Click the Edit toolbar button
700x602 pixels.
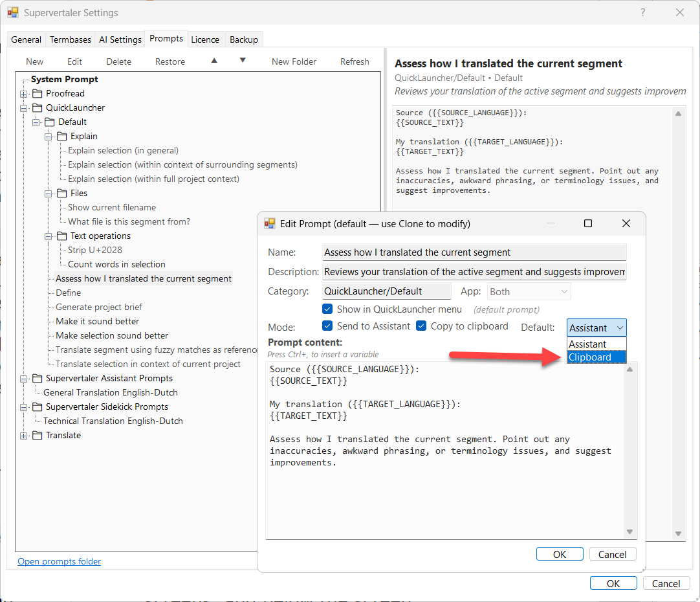74,61
